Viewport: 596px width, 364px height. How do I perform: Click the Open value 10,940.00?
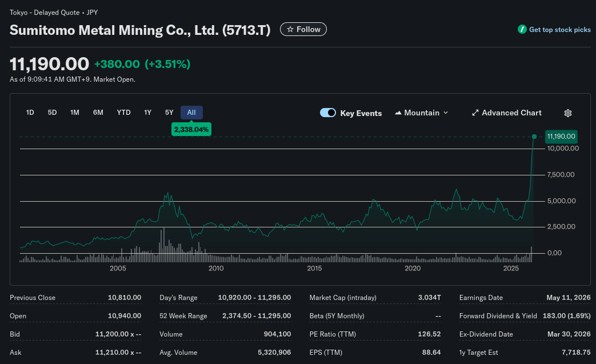pyautogui.click(x=125, y=316)
